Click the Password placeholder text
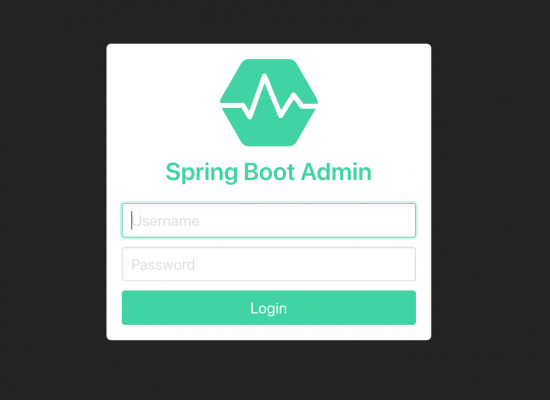The width and height of the screenshot is (550, 400). [163, 265]
